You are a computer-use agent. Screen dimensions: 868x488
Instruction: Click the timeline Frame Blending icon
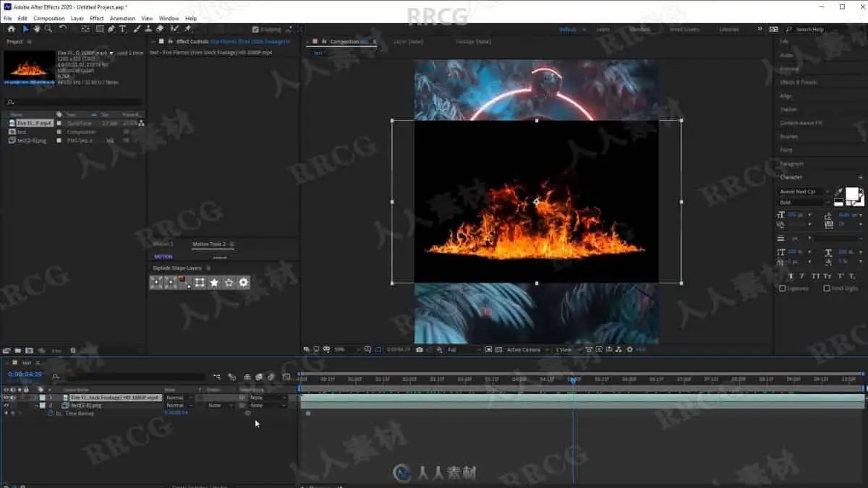pos(259,377)
